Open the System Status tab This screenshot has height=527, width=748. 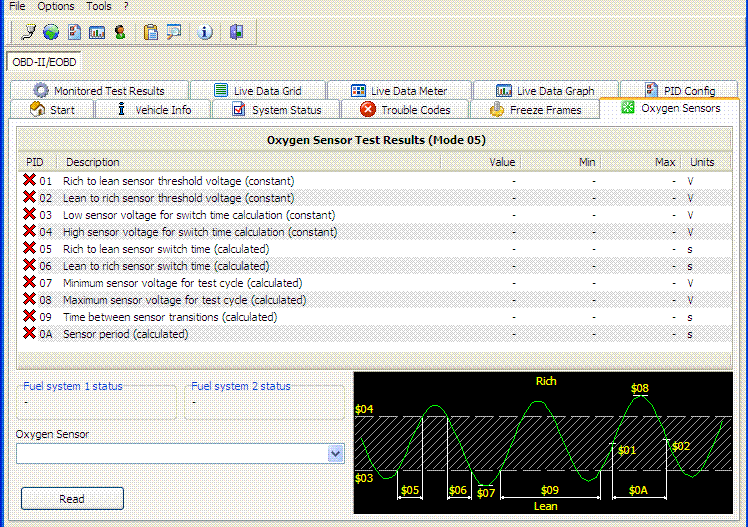(x=276, y=110)
